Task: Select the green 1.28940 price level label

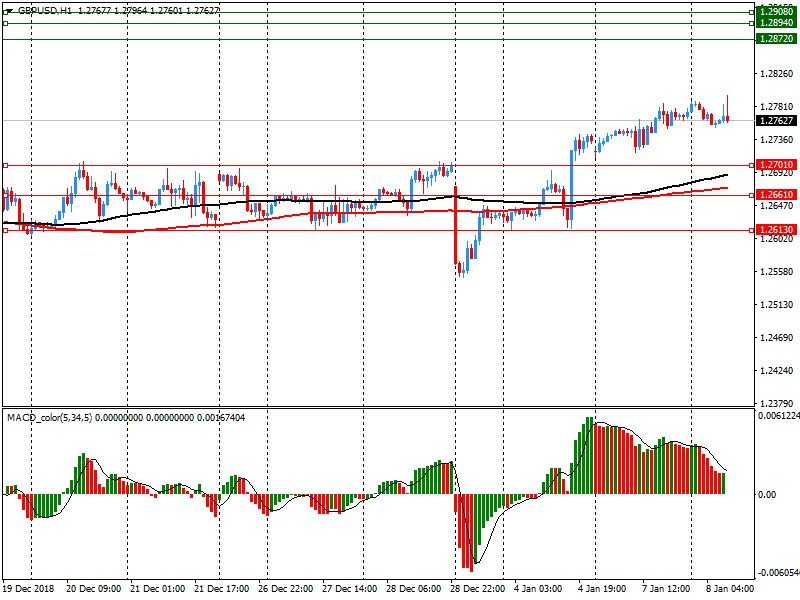Action: tap(775, 22)
